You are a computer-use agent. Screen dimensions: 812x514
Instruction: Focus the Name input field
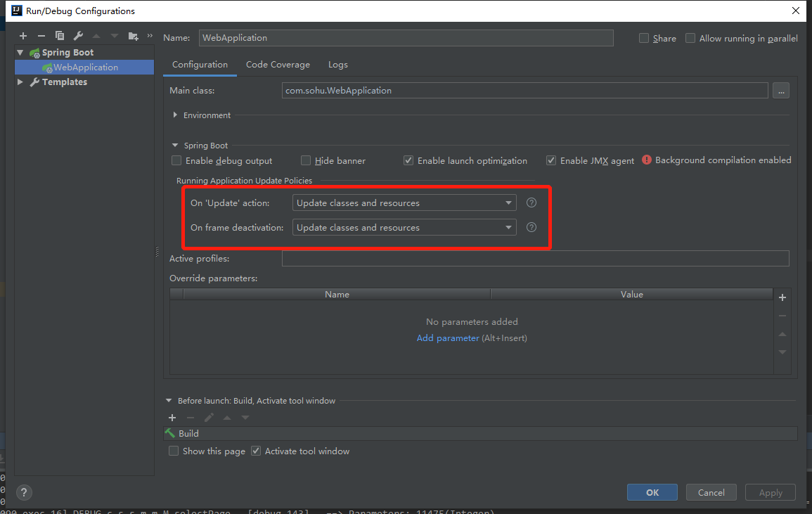pyautogui.click(x=406, y=38)
